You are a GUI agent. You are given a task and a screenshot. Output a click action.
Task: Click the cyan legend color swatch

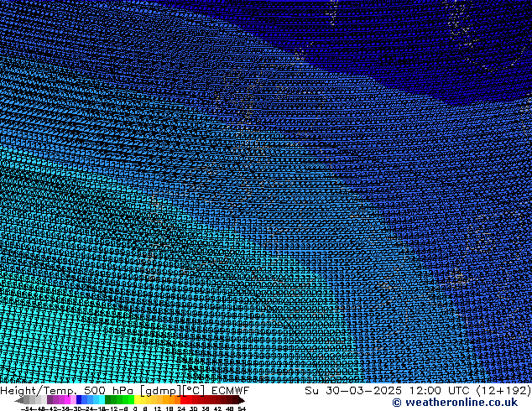pyautogui.click(x=102, y=399)
